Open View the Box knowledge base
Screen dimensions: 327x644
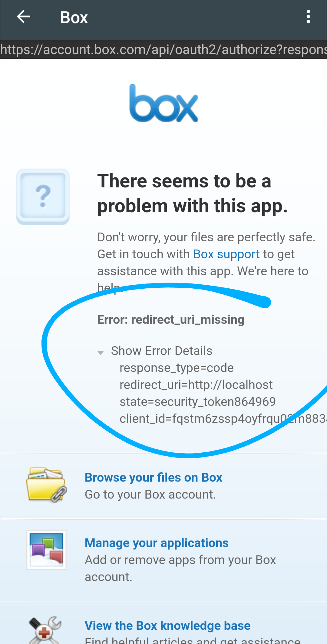pyautogui.click(x=168, y=626)
